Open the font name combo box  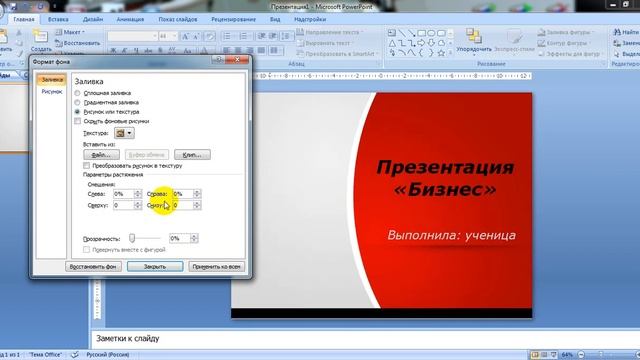(133, 36)
